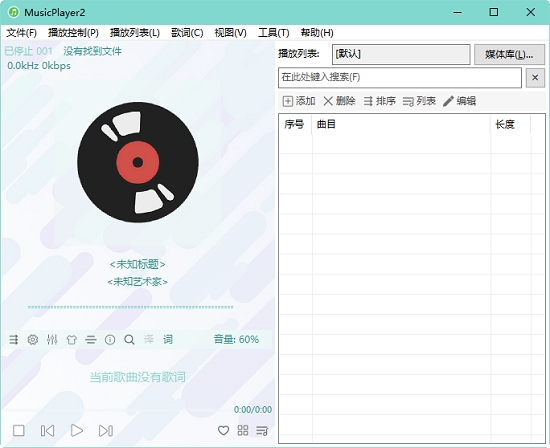
Task: Open the 视图(V) menu
Action: click(x=230, y=33)
